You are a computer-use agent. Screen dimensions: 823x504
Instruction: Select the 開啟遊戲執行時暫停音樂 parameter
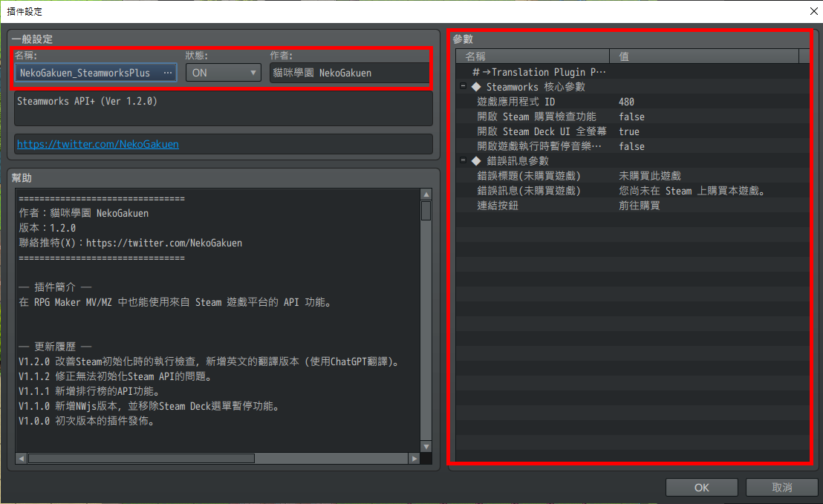click(632, 146)
